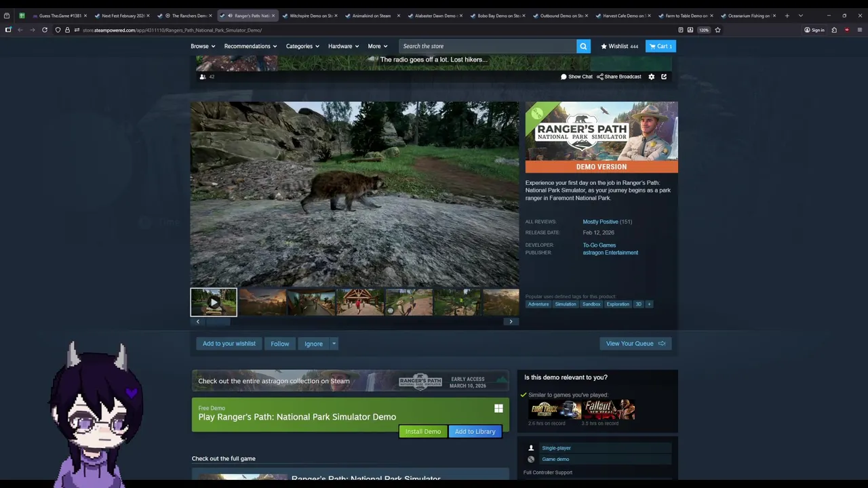Screen dimensions: 868x488
Task: Select the Simulation tag
Action: (566, 304)
